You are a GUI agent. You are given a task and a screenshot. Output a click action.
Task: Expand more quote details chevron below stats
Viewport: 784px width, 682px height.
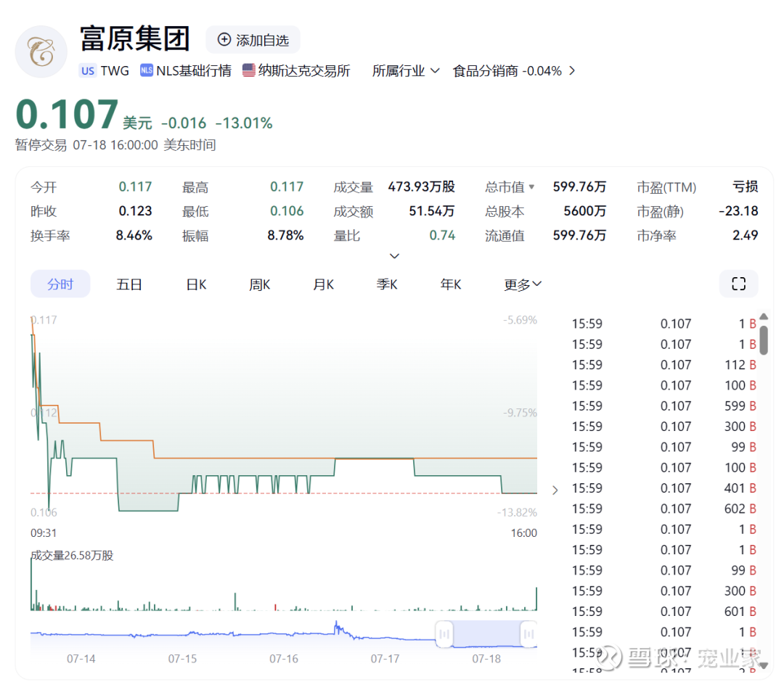(394, 256)
